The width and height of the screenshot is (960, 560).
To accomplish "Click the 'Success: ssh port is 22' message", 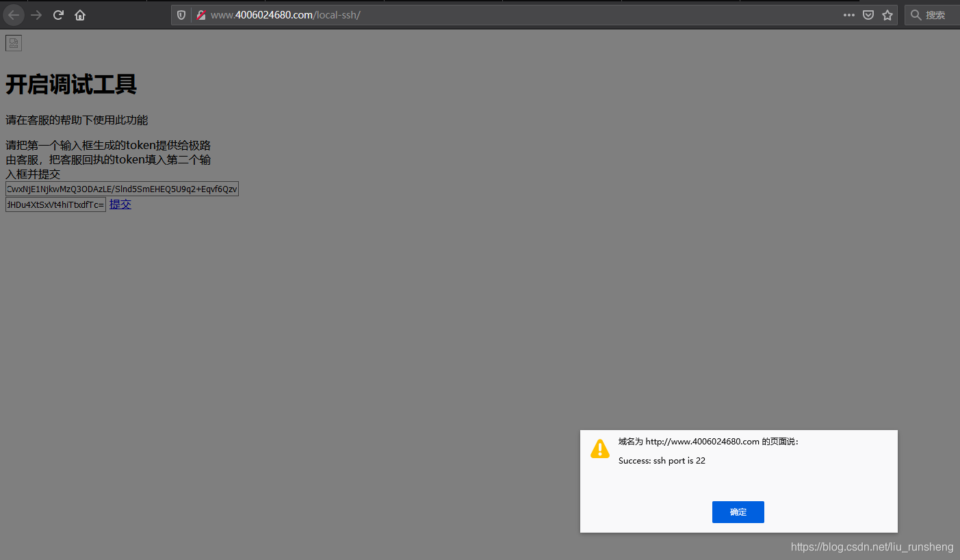I will 662,461.
